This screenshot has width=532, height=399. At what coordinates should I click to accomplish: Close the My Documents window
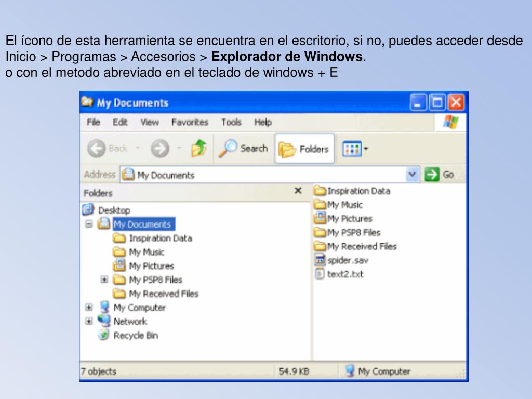[456, 102]
